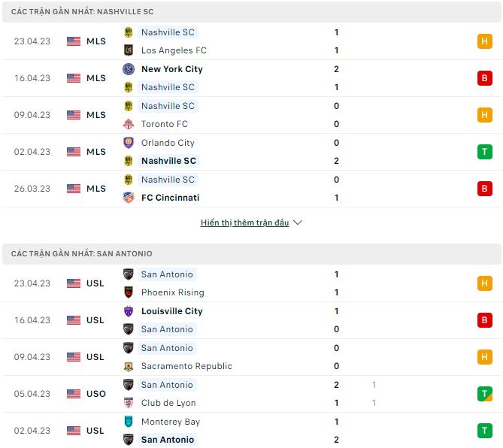Select the USO flag on 05.04.23 row

73,394
